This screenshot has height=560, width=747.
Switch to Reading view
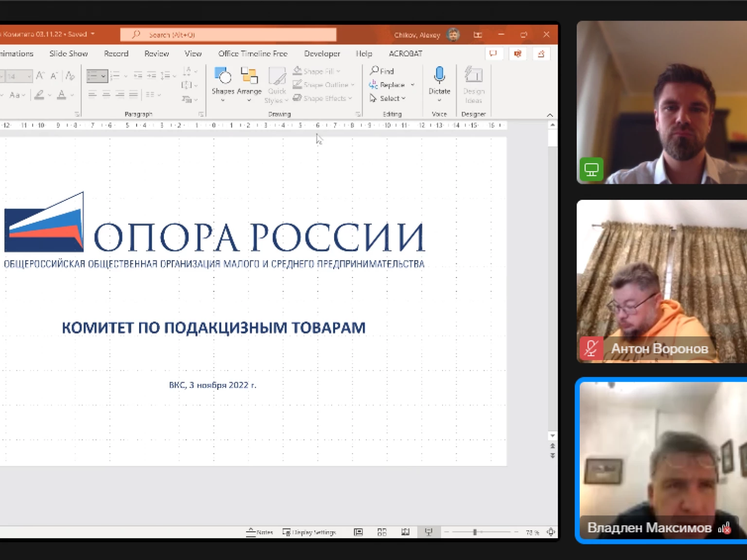(x=405, y=532)
